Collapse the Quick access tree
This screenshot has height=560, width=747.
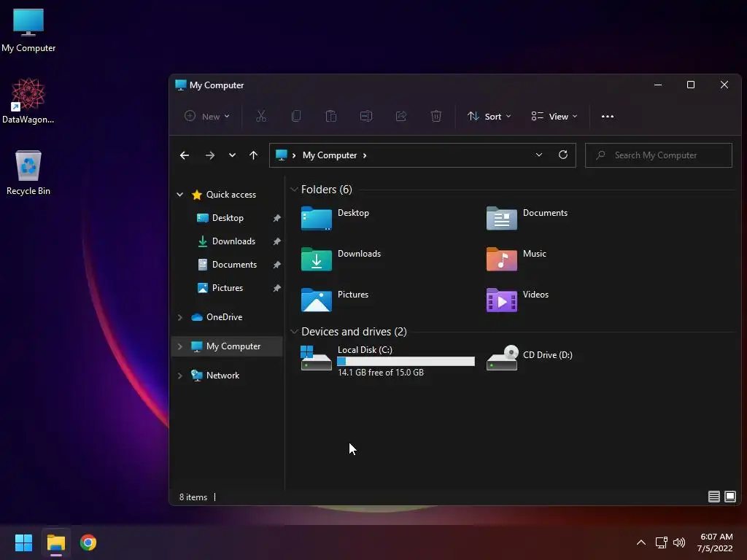tap(179, 194)
